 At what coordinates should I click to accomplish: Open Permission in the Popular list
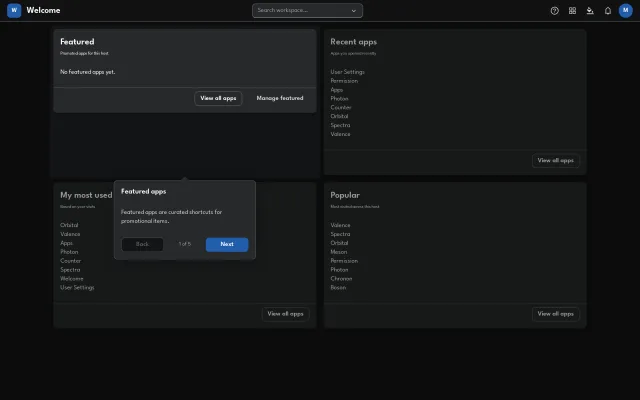click(x=344, y=261)
